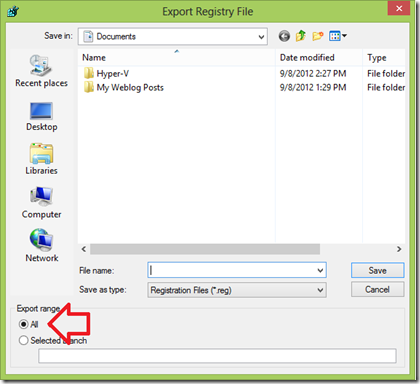Screen dimensions: 420x384
Task: Click File folder type for Hyper-V
Action: point(386,73)
